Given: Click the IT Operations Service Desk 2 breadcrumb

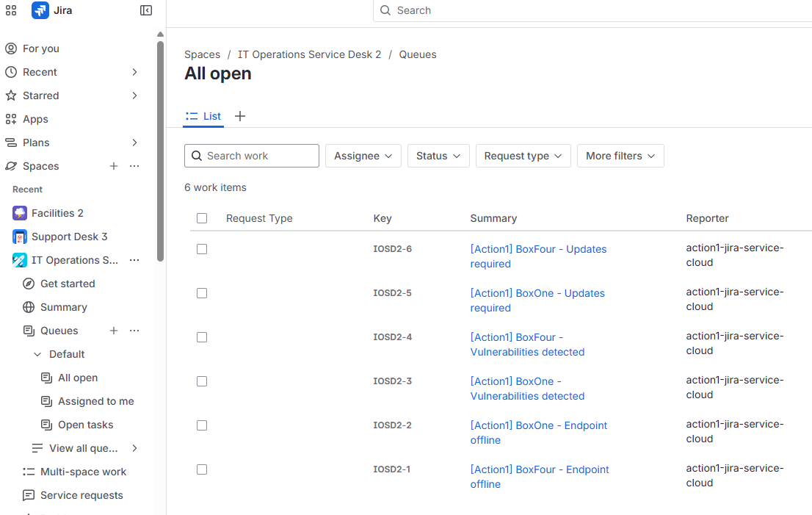Looking at the screenshot, I should (309, 54).
